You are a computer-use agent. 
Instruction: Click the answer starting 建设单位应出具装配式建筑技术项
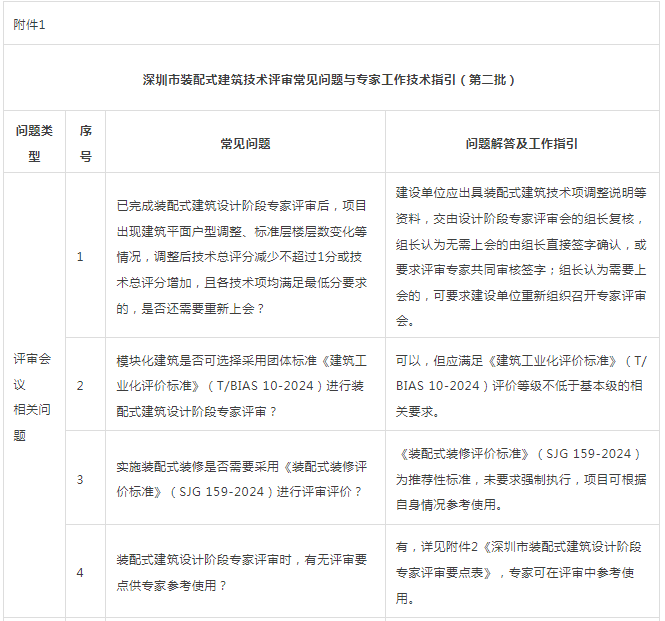click(521, 257)
